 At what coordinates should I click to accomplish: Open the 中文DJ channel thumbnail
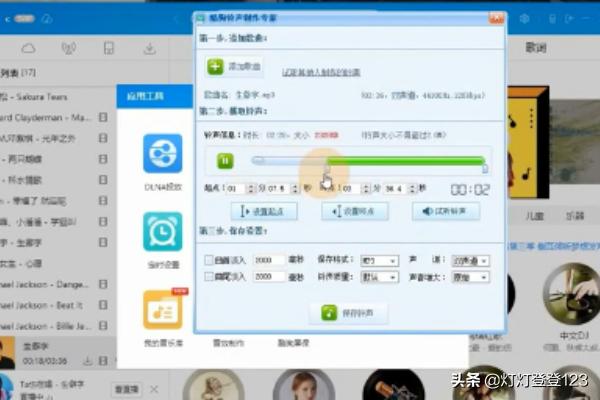572,294
